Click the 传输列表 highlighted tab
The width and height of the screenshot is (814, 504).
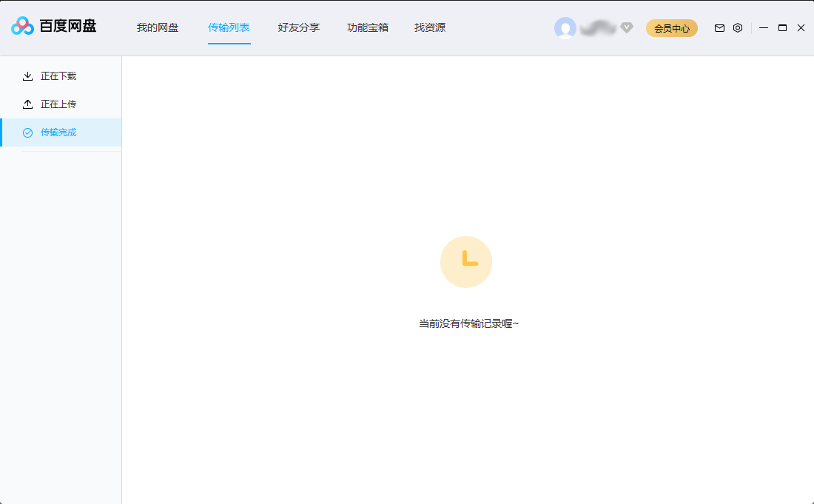click(x=229, y=27)
